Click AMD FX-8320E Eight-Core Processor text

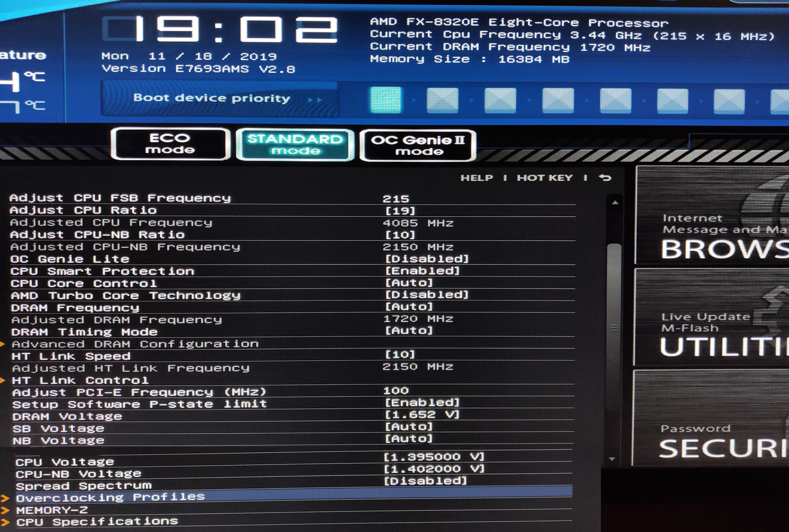(519, 22)
